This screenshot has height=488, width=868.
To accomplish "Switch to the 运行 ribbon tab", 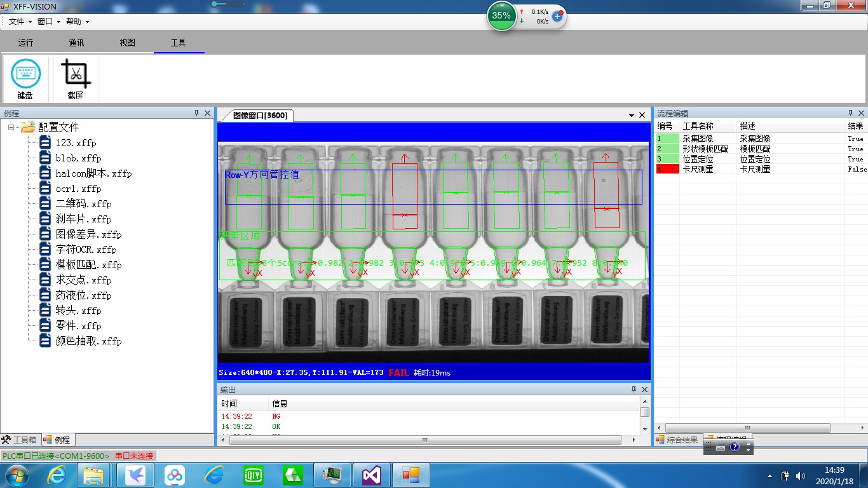I will pos(25,43).
